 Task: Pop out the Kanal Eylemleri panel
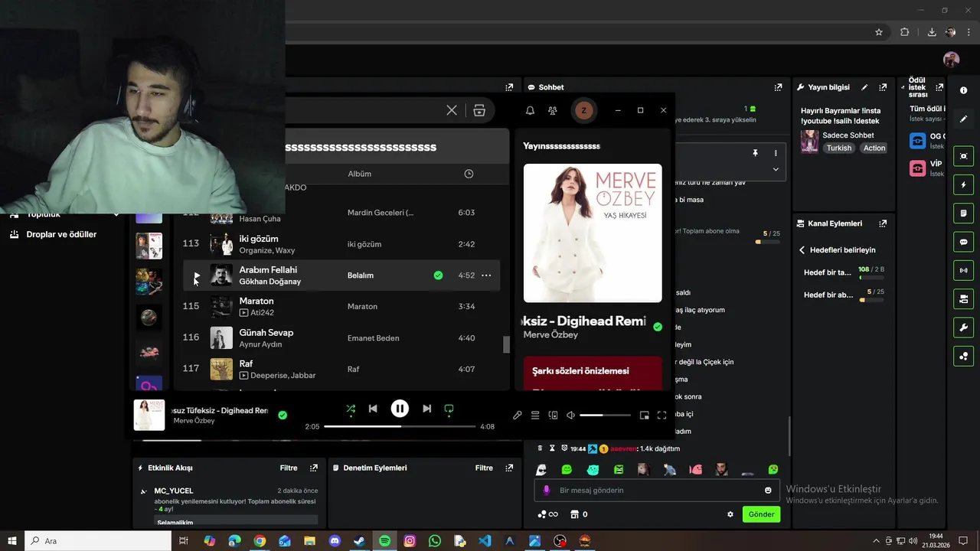pyautogui.click(x=883, y=223)
